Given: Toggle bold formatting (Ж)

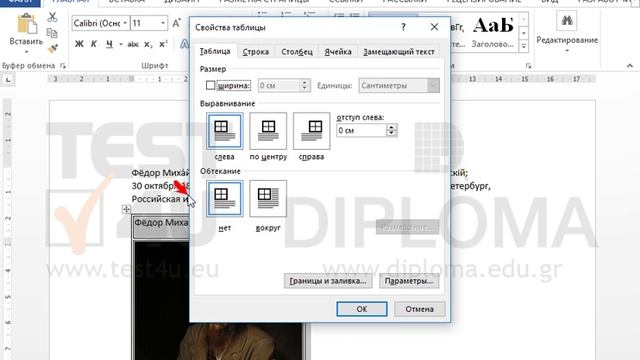Looking at the screenshot, I should tap(79, 44).
